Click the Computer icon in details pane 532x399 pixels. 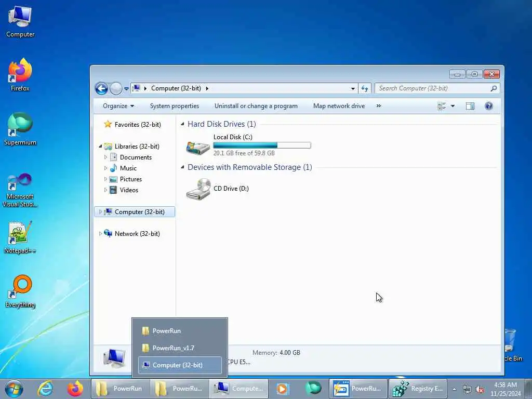coord(115,357)
